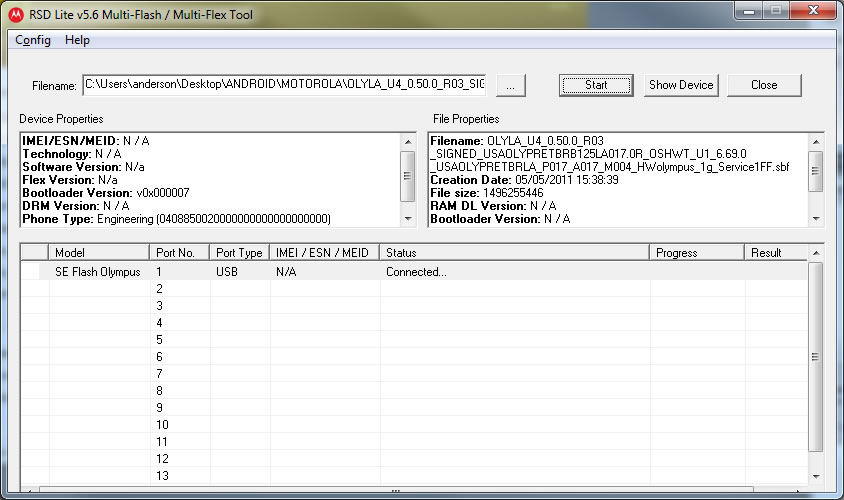Select port number 8 row

[x=413, y=391]
